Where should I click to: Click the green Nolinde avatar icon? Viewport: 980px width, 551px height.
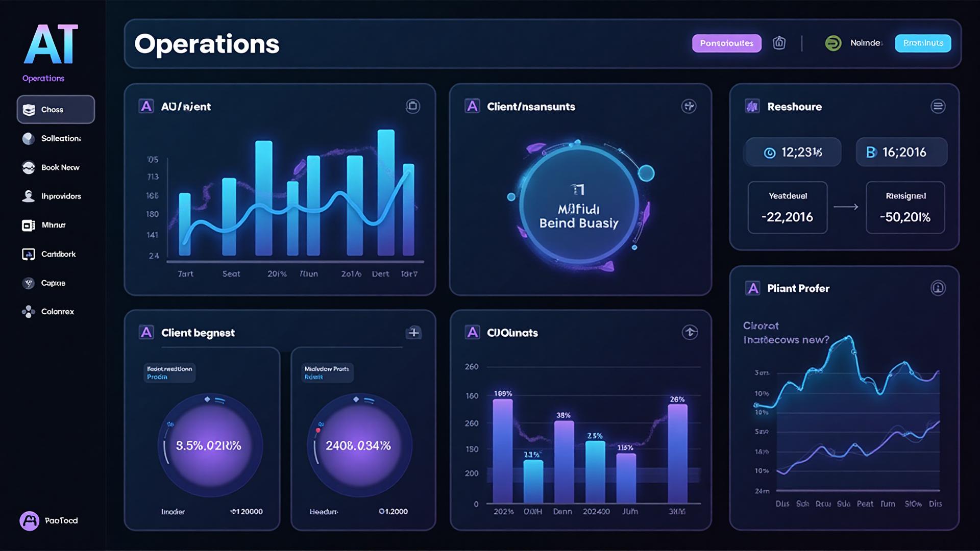click(x=833, y=43)
